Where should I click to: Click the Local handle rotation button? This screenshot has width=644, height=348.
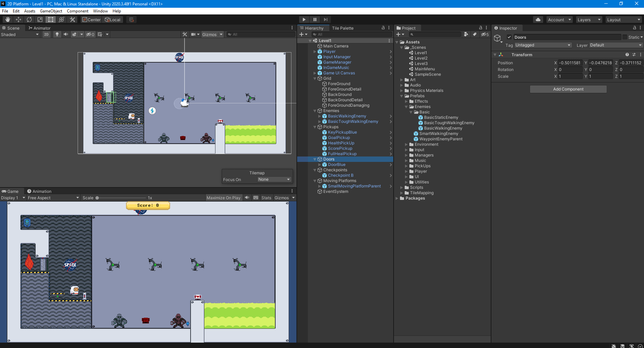(113, 20)
